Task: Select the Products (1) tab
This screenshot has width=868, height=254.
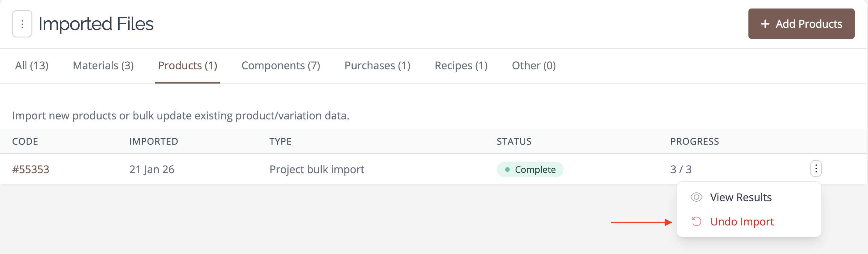Action: point(187,65)
